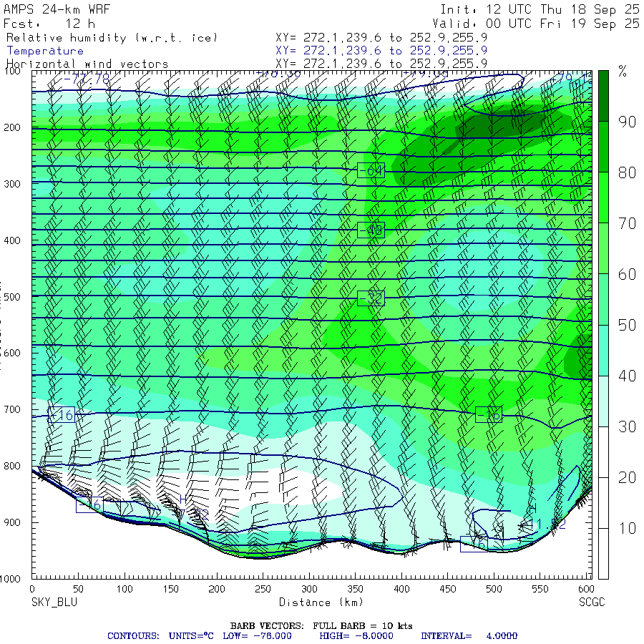Click the 'BARB VECTORS: FULL BARB = 10 kts' legend

321,626
